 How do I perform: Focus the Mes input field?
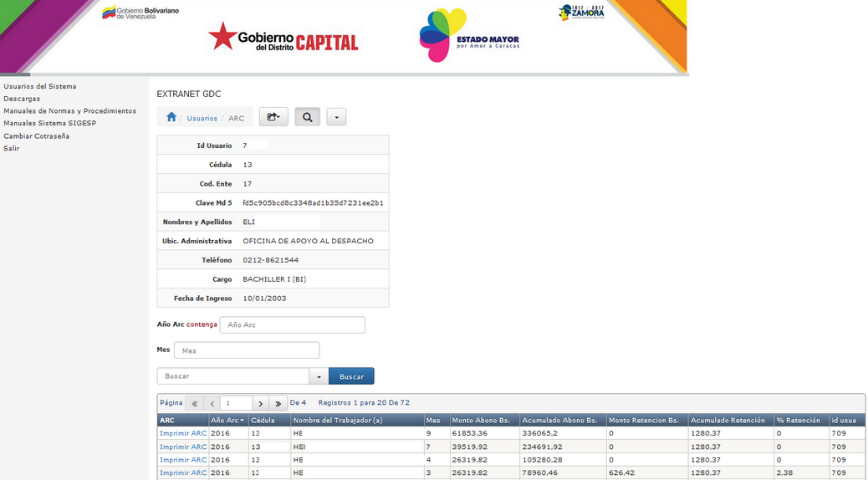coord(247,350)
